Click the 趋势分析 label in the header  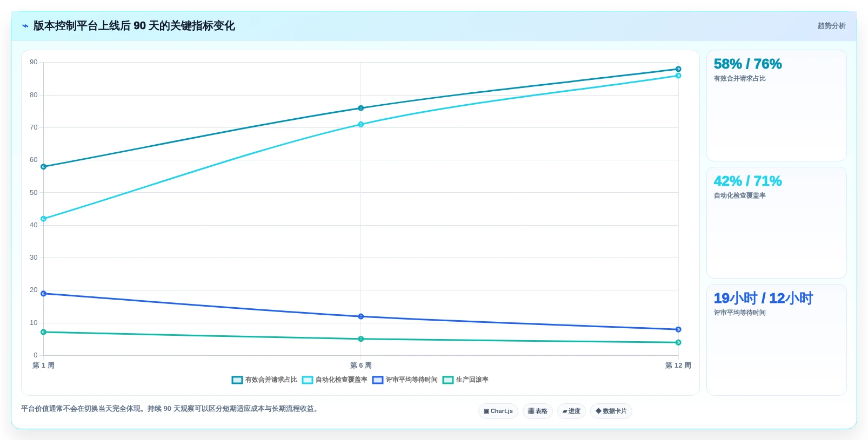pos(831,26)
